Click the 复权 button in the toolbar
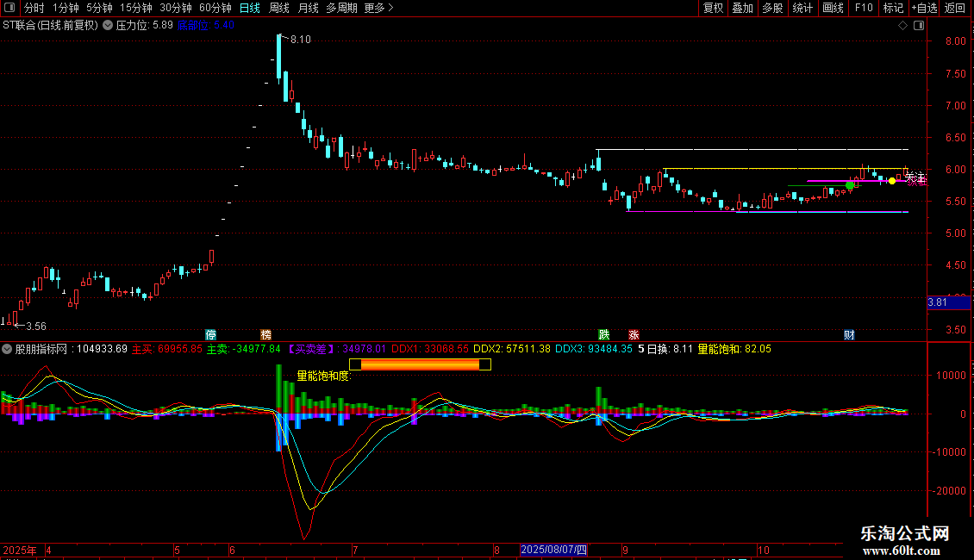The image size is (974, 560). (714, 8)
